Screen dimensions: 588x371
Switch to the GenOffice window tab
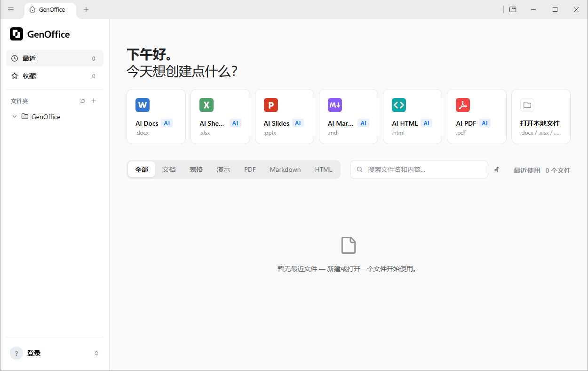[50, 10]
